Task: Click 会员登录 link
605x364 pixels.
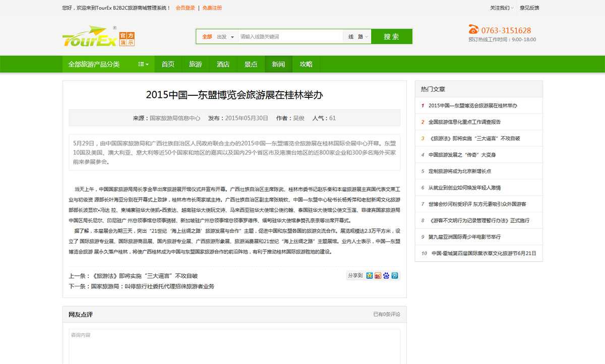Action: 186,8
